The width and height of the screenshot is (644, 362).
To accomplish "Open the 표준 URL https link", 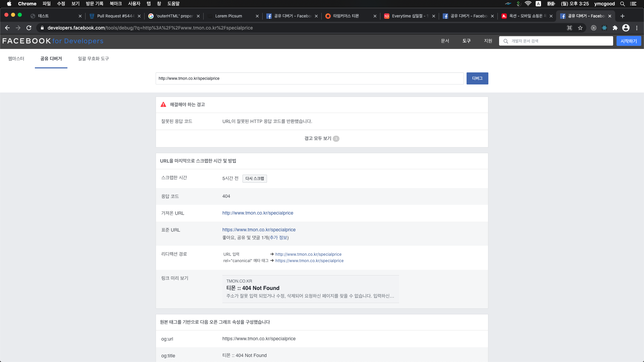I will 259,230.
